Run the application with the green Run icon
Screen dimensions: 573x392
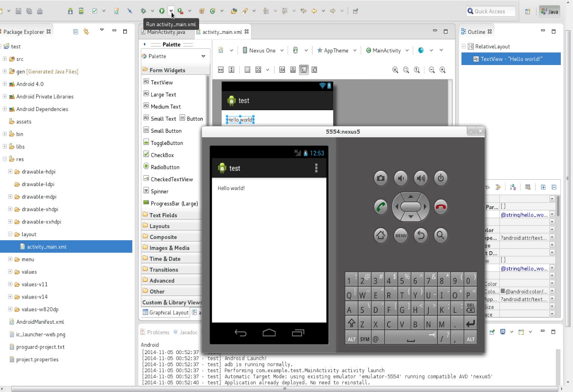(x=162, y=11)
